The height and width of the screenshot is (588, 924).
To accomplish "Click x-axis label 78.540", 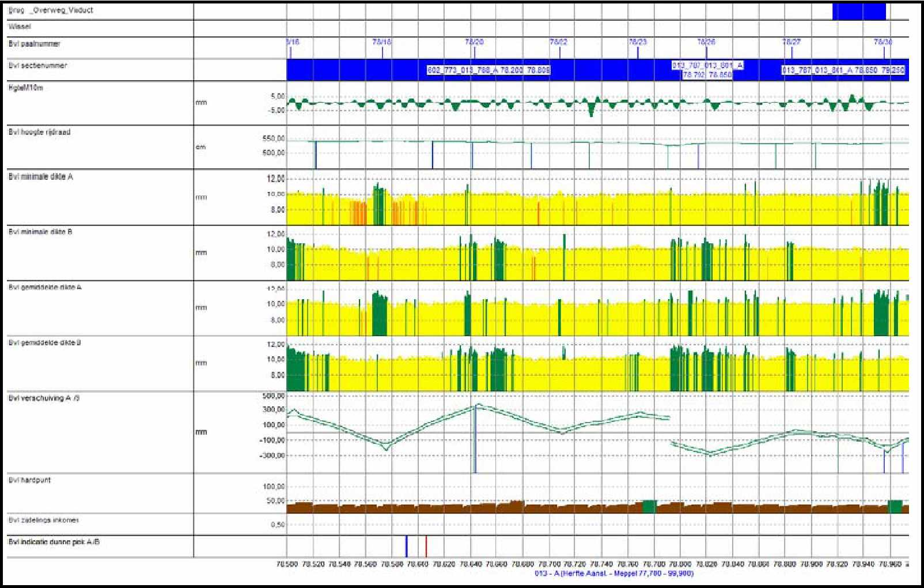I will 340,564.
